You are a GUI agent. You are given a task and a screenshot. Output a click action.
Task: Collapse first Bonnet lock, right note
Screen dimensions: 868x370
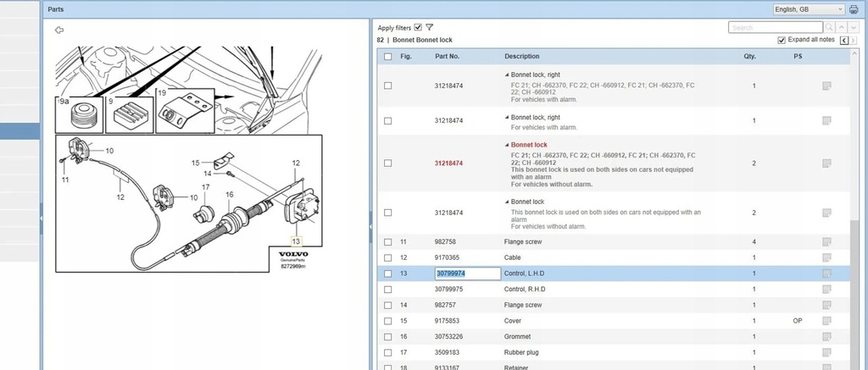pyautogui.click(x=508, y=75)
